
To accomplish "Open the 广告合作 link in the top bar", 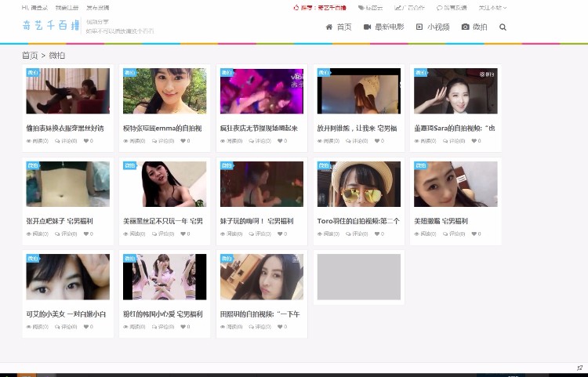I will 409,8.
